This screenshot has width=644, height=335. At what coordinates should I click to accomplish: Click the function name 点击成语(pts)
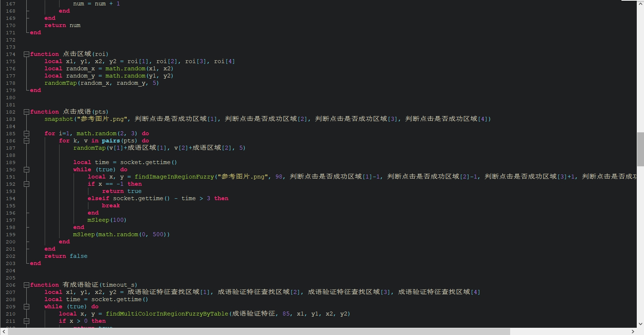(x=86, y=112)
